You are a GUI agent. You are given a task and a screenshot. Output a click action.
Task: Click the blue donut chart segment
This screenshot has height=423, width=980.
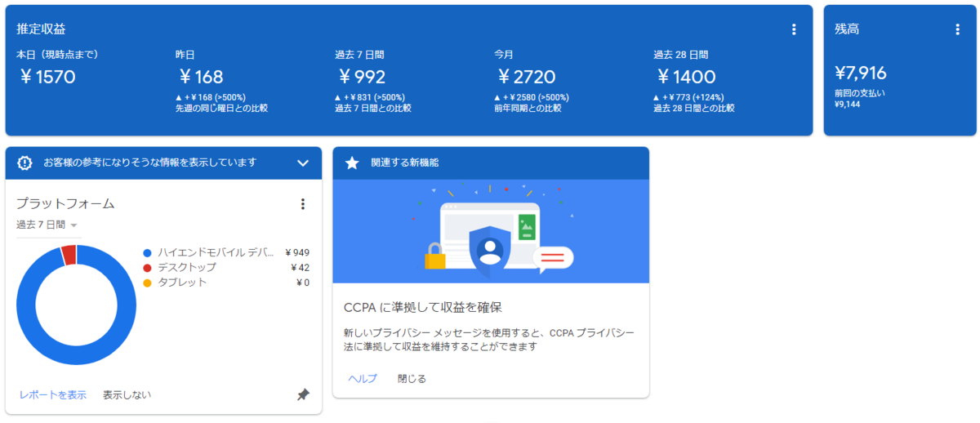75,357
